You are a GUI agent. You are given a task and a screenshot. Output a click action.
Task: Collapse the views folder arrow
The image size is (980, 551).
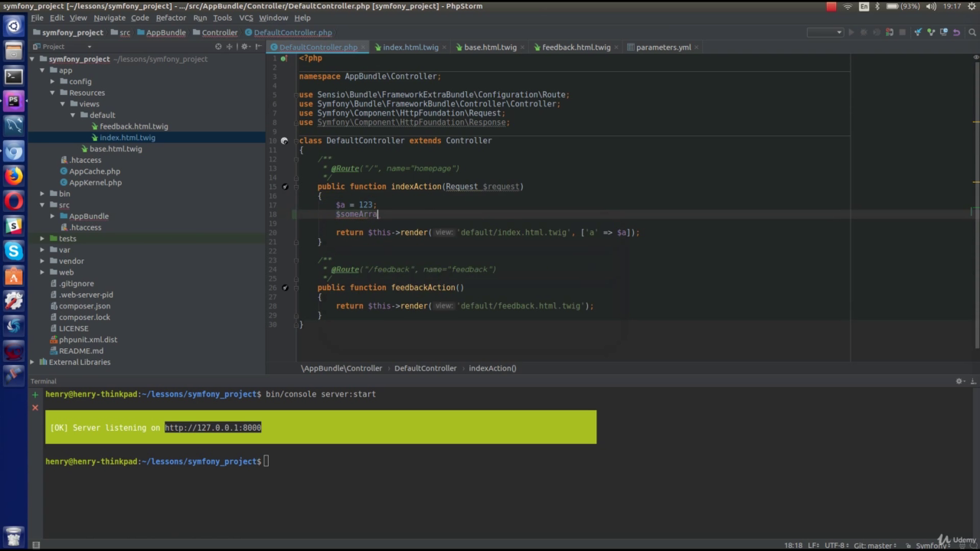(x=63, y=104)
